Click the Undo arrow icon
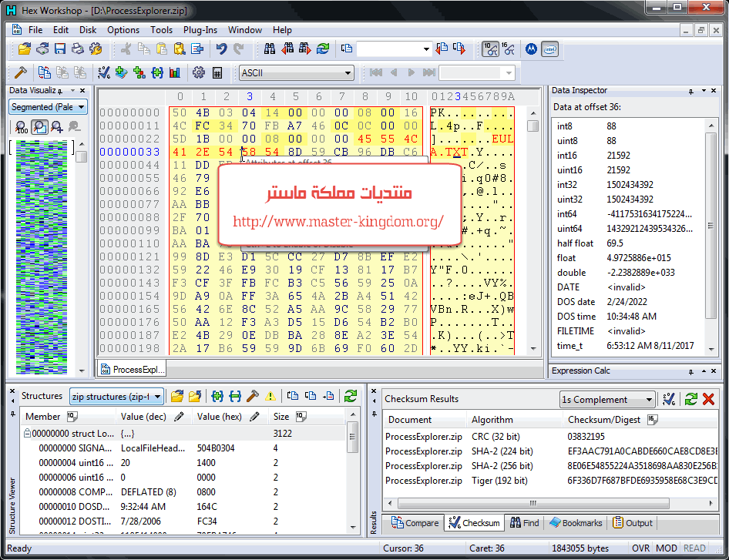The image size is (729, 560). tap(221, 49)
